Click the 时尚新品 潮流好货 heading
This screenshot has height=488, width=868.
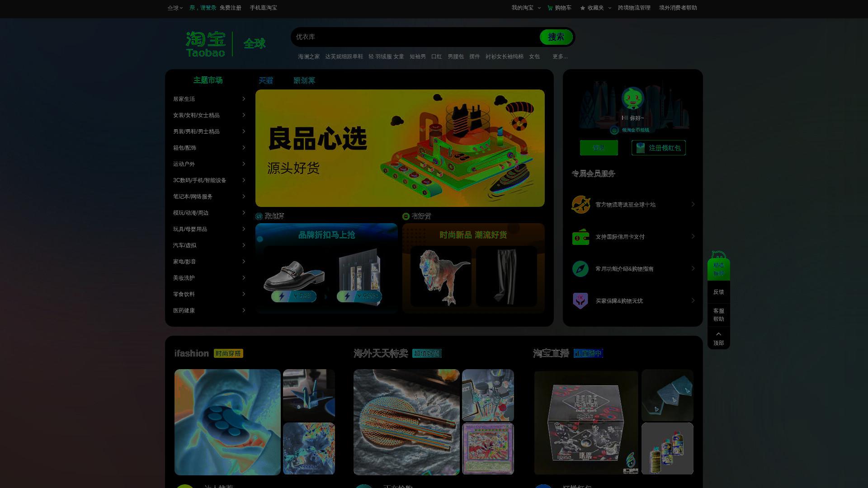coord(473,235)
